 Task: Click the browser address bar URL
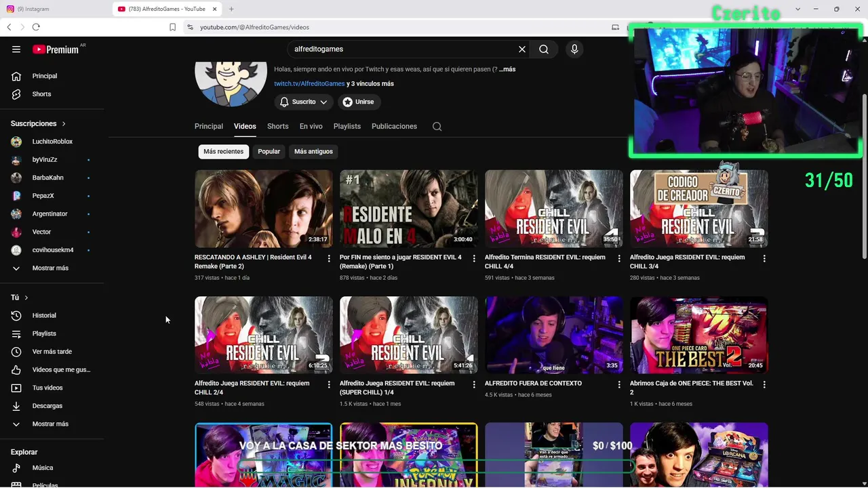pyautogui.click(x=254, y=27)
